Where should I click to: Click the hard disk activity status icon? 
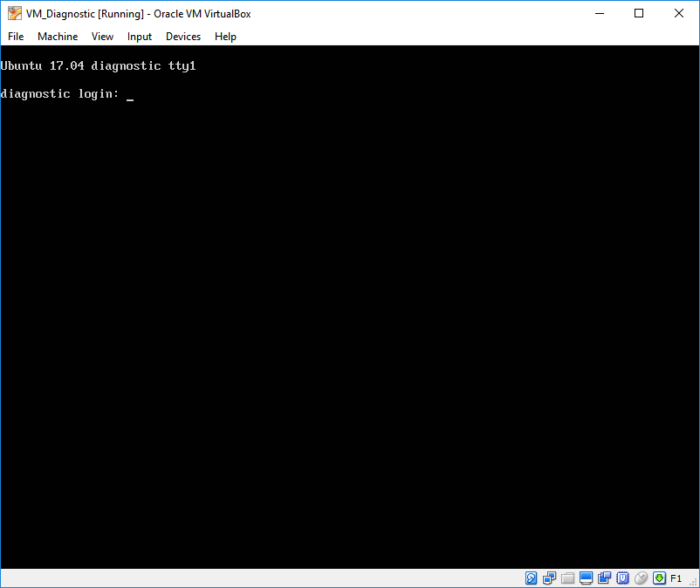pyautogui.click(x=532, y=578)
